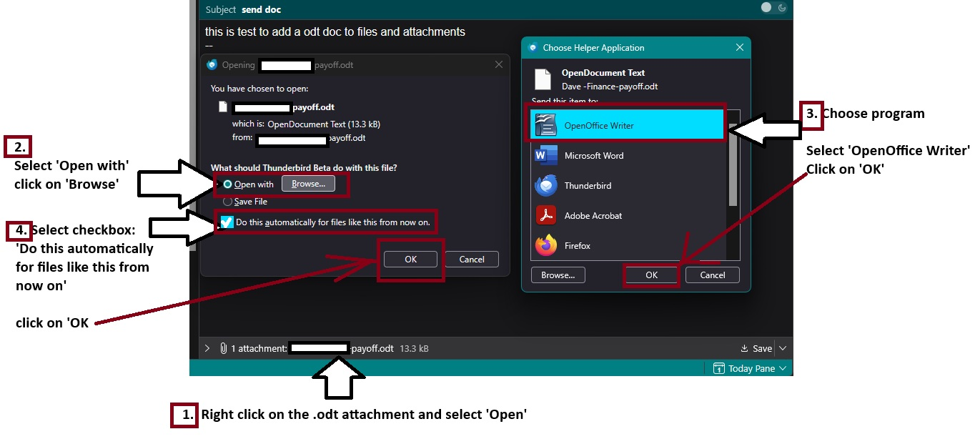Select the 'Open with' radio button

tap(227, 184)
